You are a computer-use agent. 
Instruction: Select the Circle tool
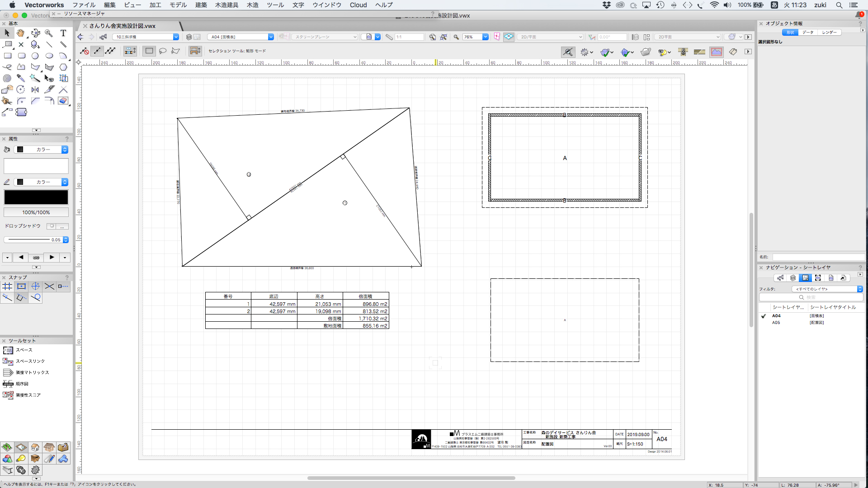[35, 56]
